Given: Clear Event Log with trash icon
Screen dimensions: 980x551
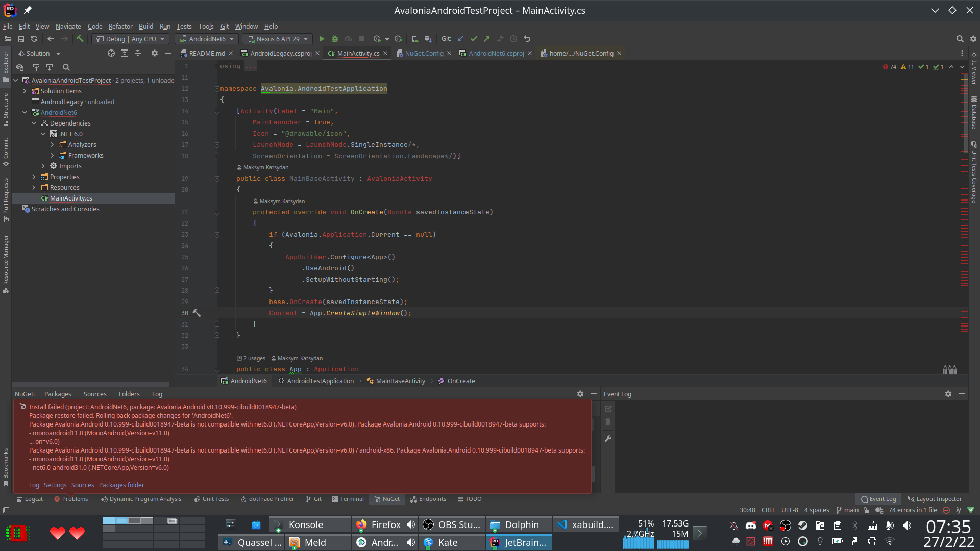Looking at the screenshot, I should point(608,422).
